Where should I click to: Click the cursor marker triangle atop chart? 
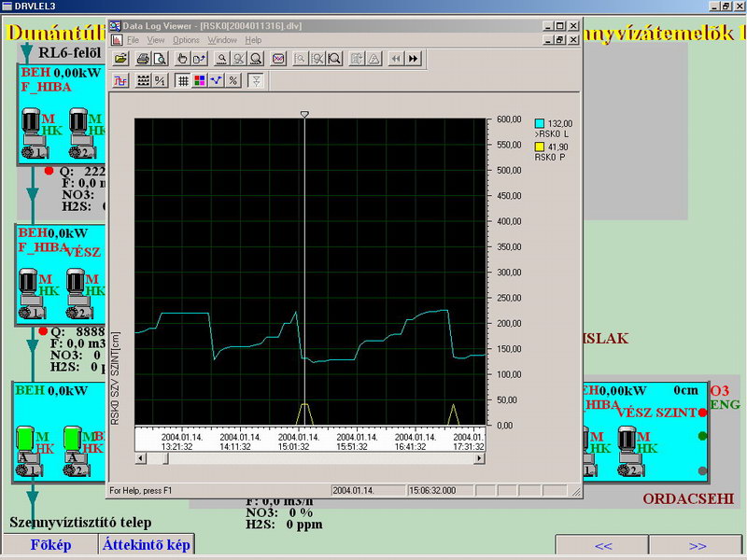pos(304,114)
